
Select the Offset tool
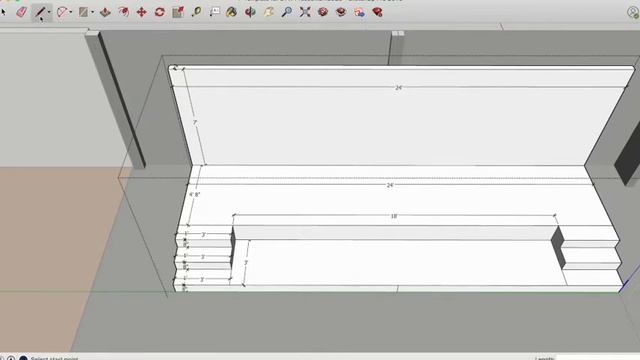point(124,12)
